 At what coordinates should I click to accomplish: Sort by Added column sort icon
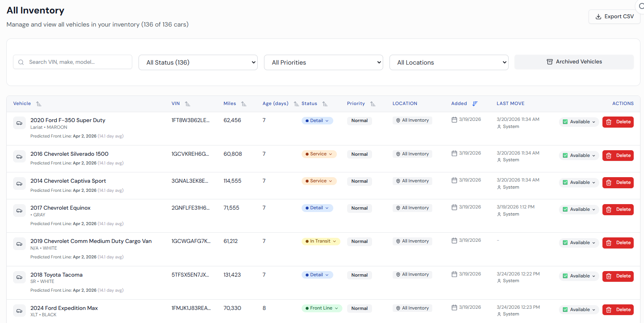tap(475, 104)
